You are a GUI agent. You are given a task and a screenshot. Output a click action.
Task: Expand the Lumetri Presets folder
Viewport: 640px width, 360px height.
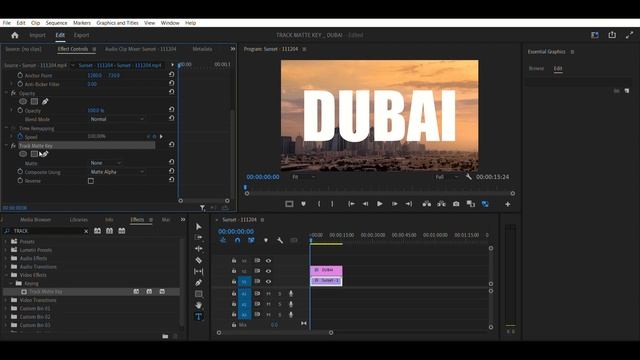click(x=6, y=250)
